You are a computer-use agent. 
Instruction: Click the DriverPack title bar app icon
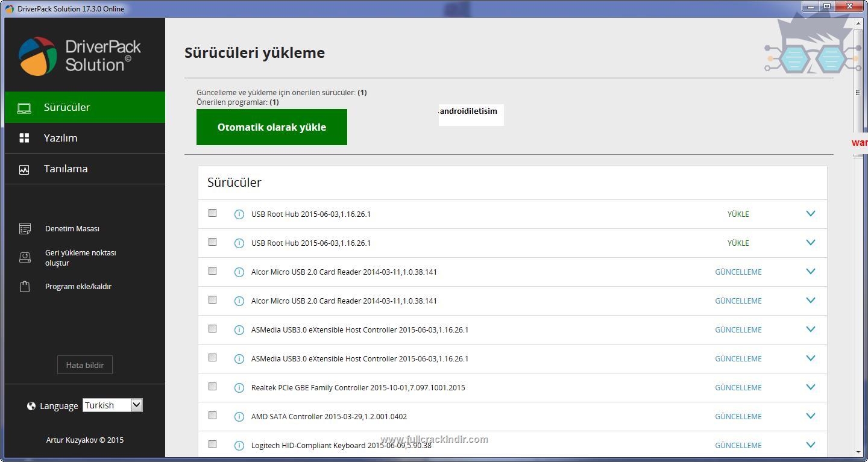click(x=9, y=8)
